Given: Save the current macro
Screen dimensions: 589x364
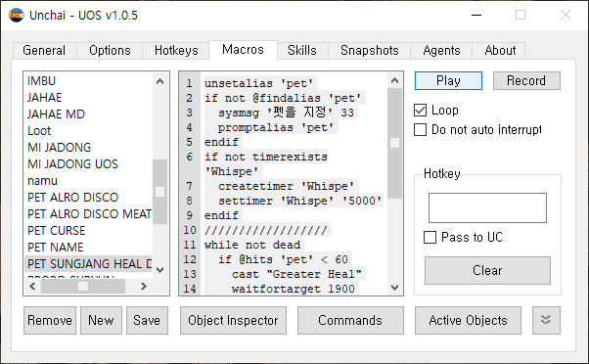Looking at the screenshot, I should (x=147, y=320).
